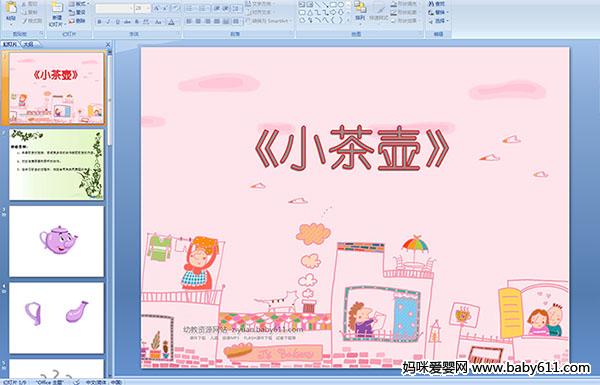The width and height of the screenshot is (600, 385).
Task: Select the green floral slide thumbnail
Action: (57, 165)
